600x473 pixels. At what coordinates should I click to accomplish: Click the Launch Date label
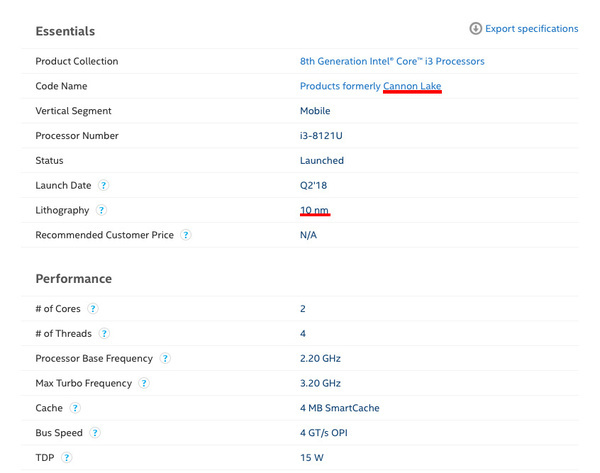click(63, 186)
